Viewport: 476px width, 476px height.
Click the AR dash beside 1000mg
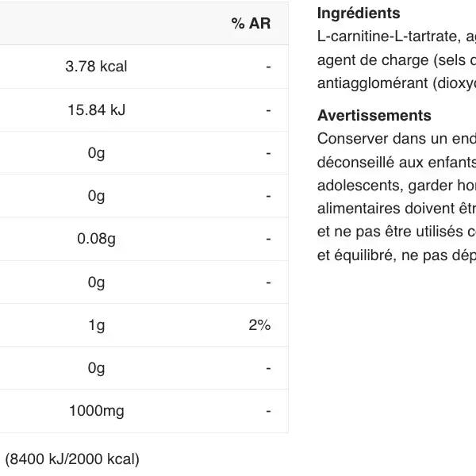(268, 411)
